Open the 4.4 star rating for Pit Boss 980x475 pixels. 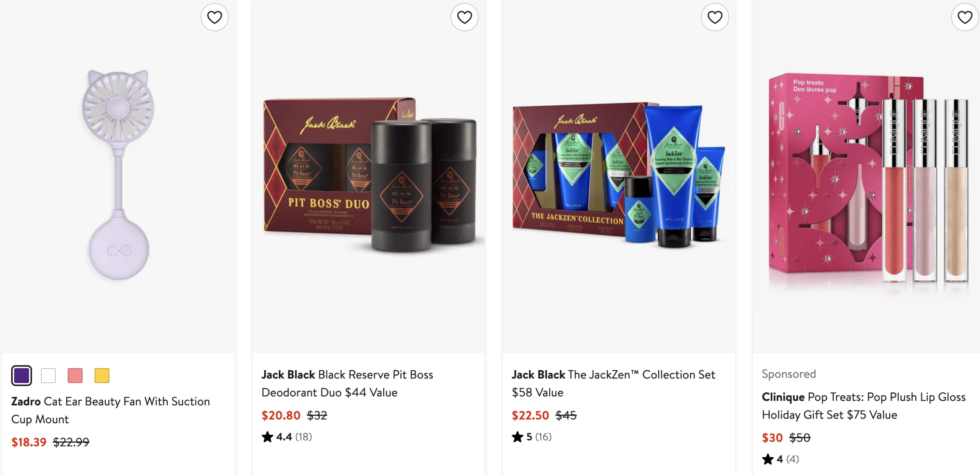[287, 437]
